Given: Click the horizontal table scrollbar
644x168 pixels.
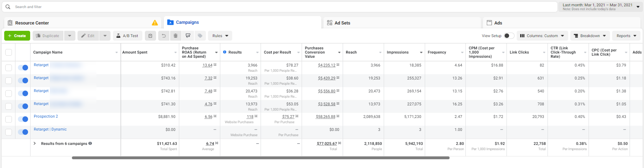Looking at the screenshot, I should (261, 158).
